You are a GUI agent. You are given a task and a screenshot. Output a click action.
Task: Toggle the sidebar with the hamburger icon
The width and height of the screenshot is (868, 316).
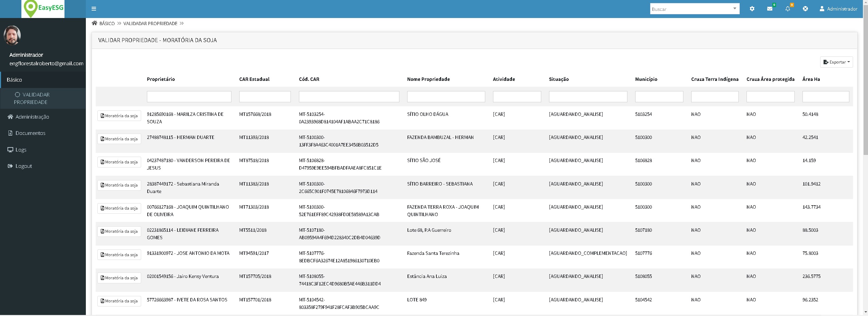point(94,9)
